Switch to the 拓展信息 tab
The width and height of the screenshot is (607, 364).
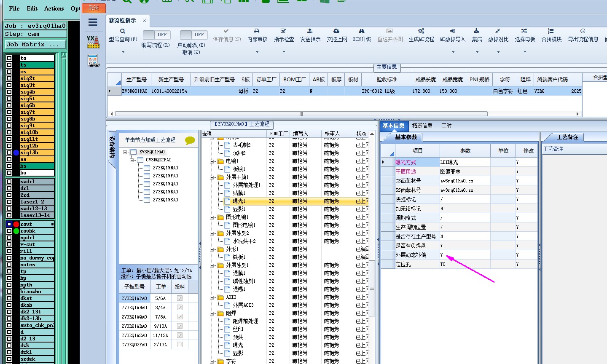tap(422, 126)
